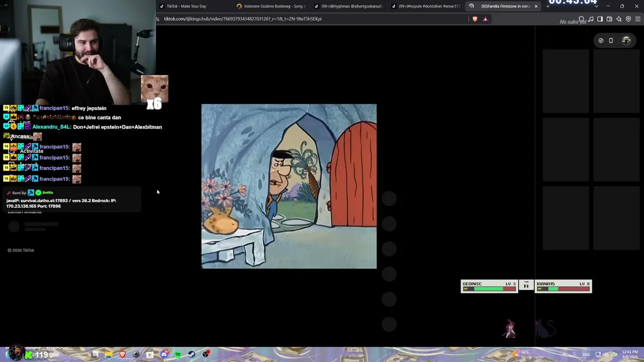Open the Leo AI sparkle icon
The image size is (644, 362).
coord(619,19)
